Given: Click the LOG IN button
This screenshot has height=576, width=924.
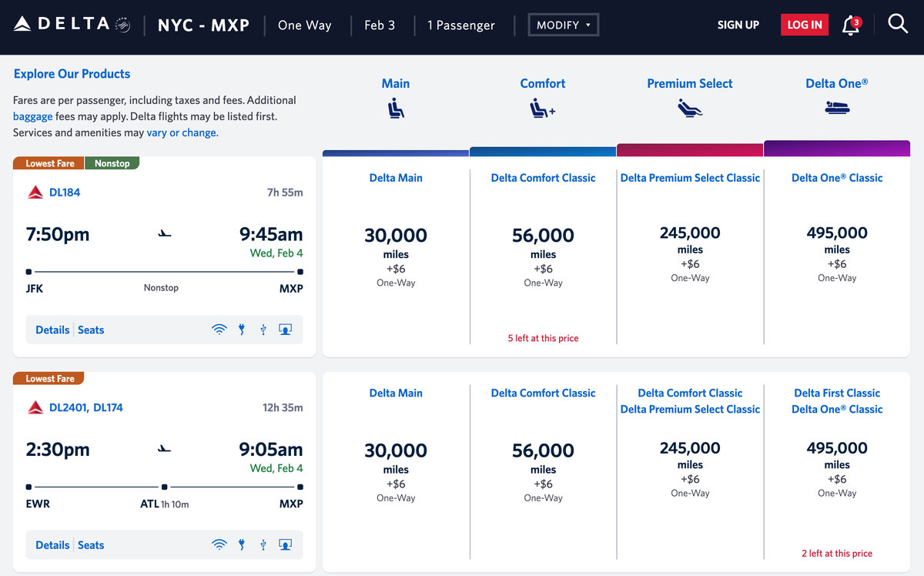Looking at the screenshot, I should pyautogui.click(x=804, y=24).
